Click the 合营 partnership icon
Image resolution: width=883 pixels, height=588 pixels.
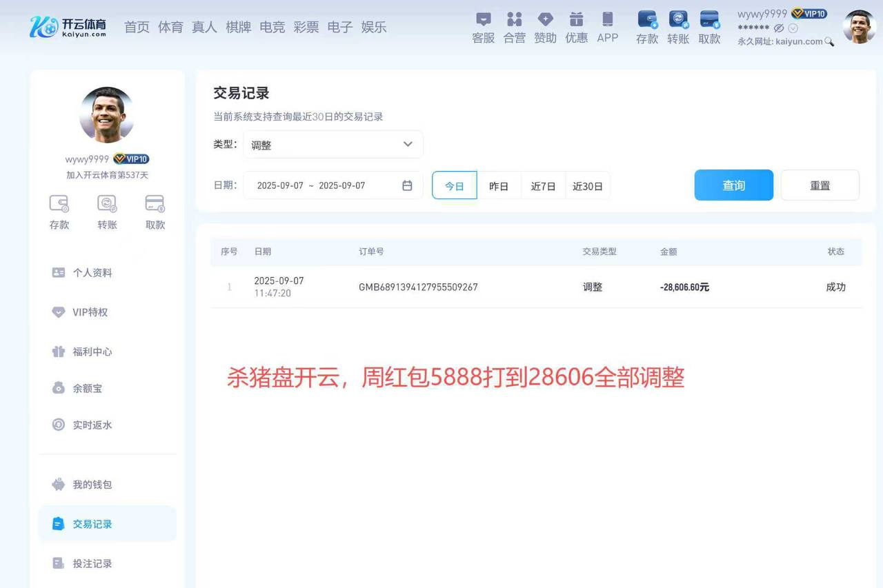click(514, 26)
